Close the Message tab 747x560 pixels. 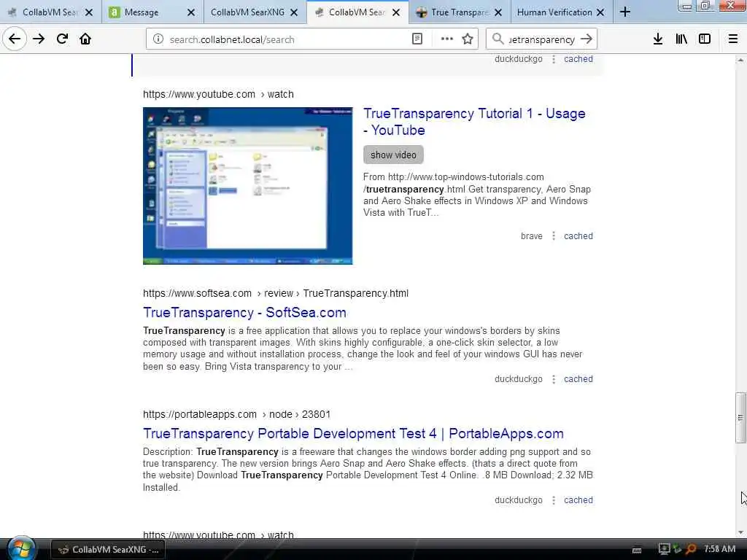click(x=191, y=12)
